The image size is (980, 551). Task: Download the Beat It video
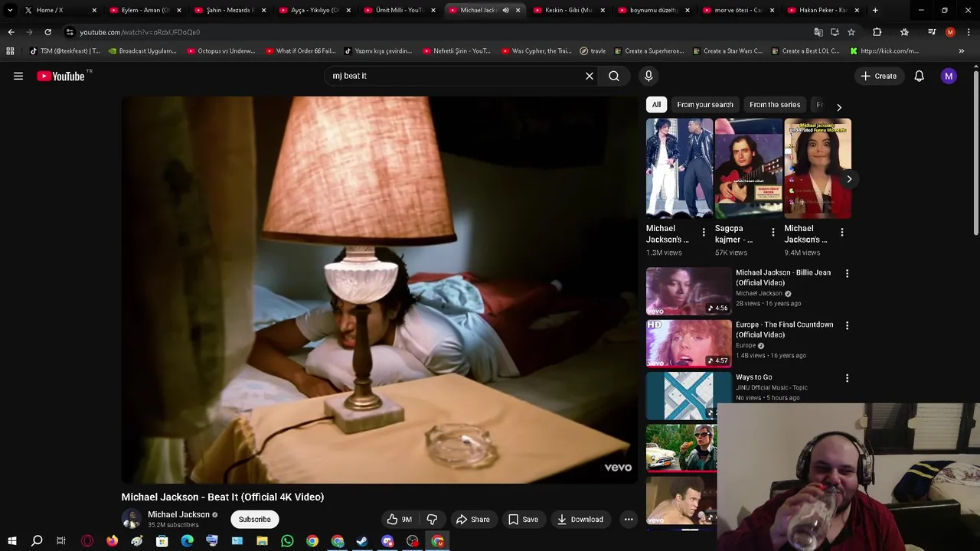[580, 520]
